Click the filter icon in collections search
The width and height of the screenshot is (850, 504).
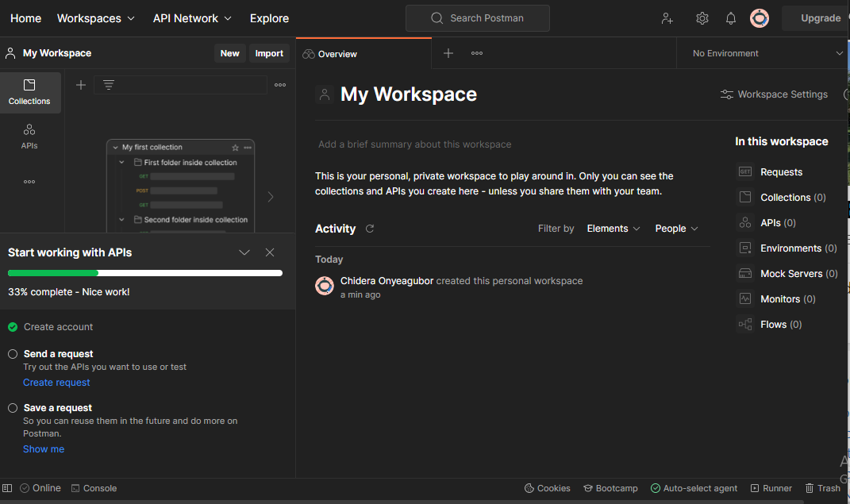tap(109, 85)
